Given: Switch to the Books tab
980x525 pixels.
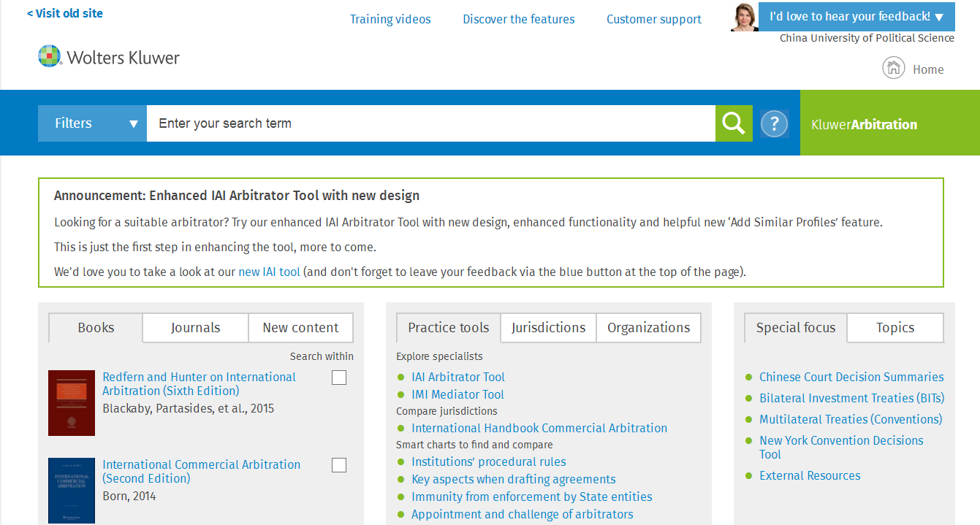Looking at the screenshot, I should tap(96, 328).
